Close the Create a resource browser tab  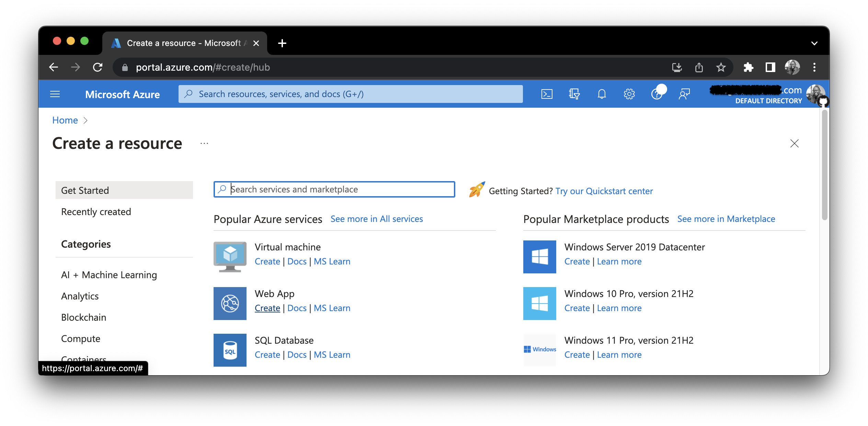pyautogui.click(x=256, y=43)
